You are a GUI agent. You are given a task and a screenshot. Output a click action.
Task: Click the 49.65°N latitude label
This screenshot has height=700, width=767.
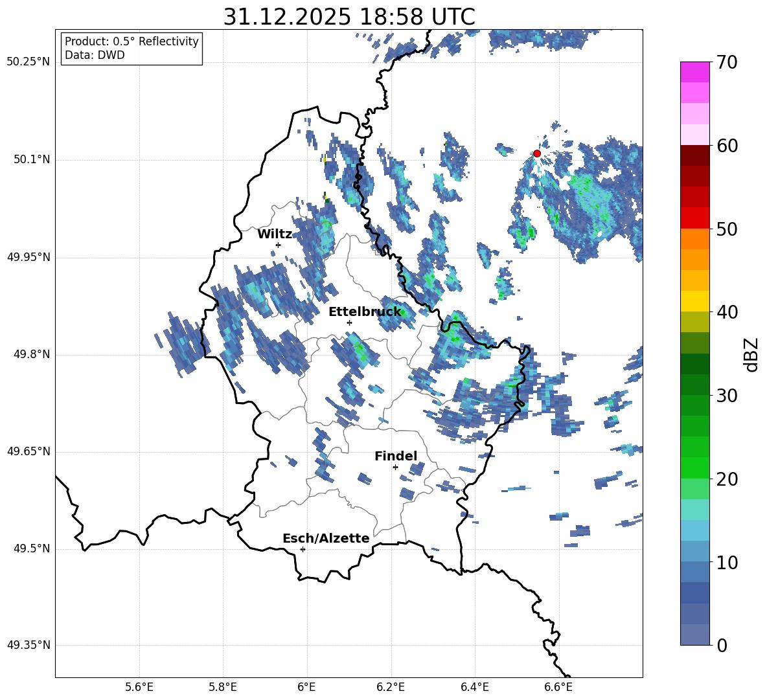click(29, 451)
